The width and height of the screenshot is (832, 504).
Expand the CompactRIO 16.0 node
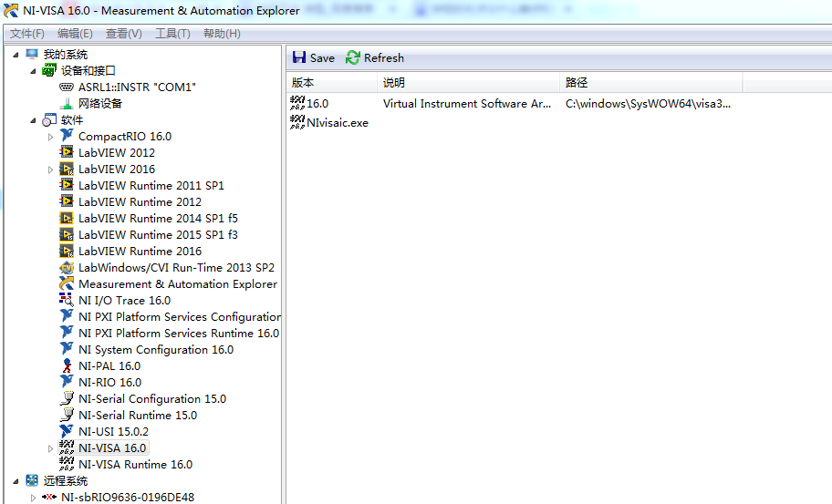pos(50,137)
